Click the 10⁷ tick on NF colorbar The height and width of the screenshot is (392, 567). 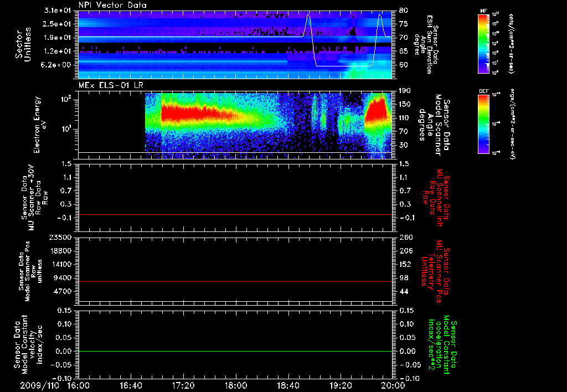(x=495, y=63)
